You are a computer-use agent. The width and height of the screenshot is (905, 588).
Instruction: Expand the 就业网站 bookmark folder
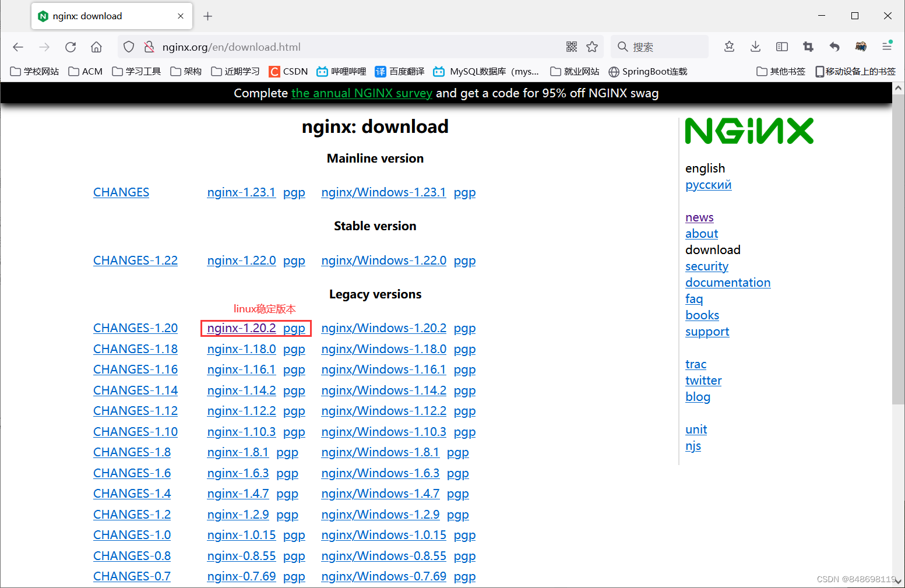[575, 72]
